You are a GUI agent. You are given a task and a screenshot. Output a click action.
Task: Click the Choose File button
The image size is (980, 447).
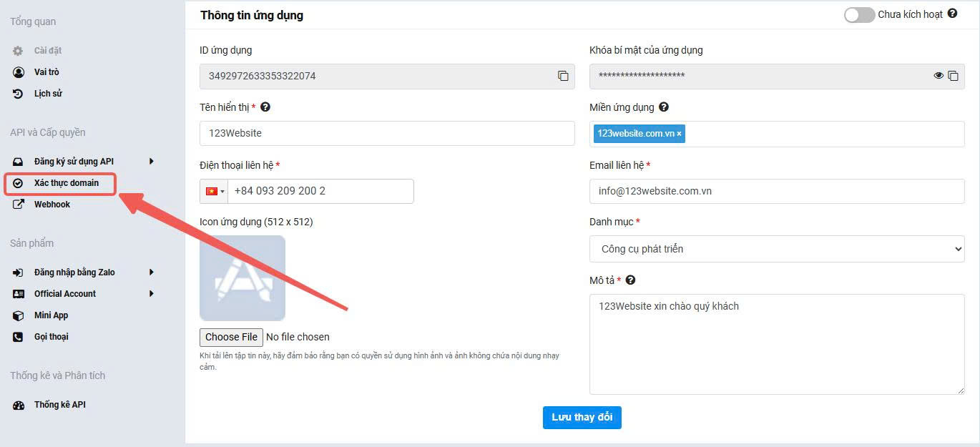[x=231, y=337]
